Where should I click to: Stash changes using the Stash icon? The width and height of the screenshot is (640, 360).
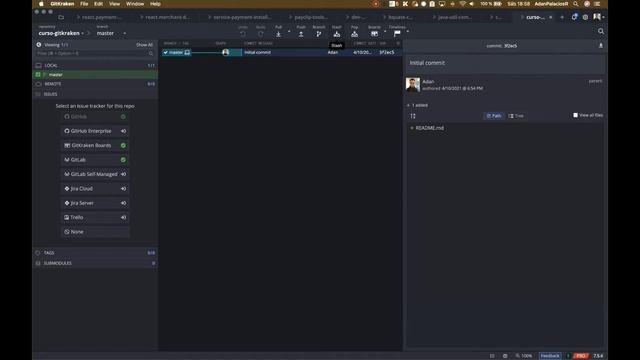(337, 34)
